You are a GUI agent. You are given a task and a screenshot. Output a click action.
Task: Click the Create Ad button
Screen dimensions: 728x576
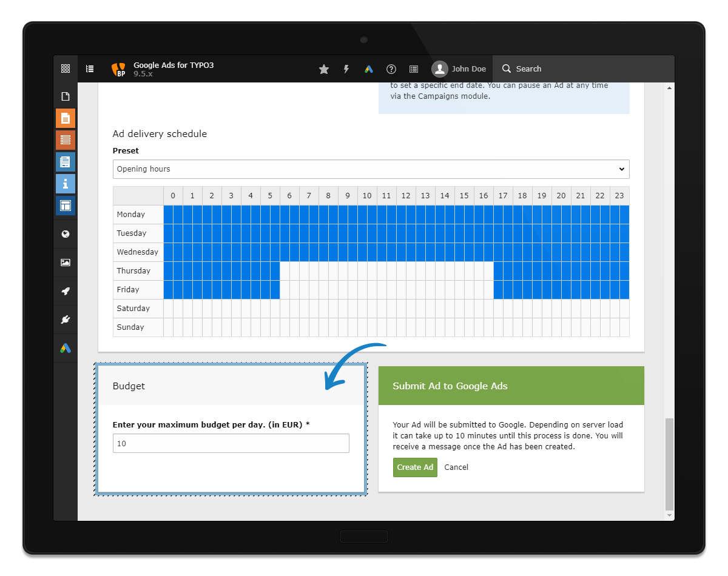415,467
